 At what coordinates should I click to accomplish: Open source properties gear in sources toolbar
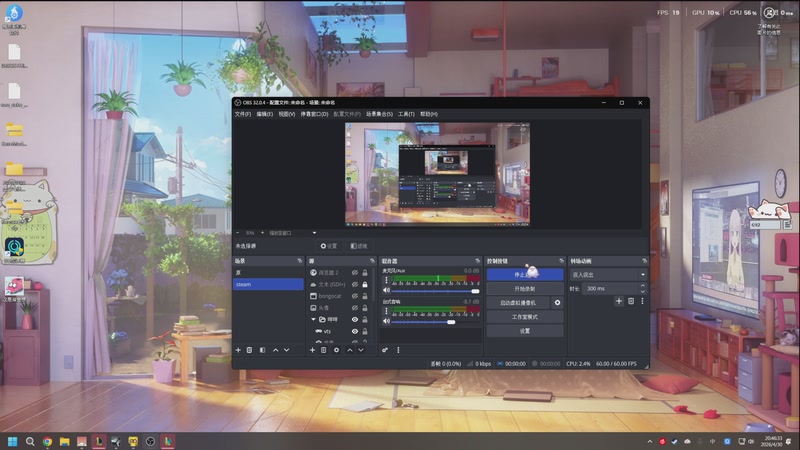click(x=336, y=350)
